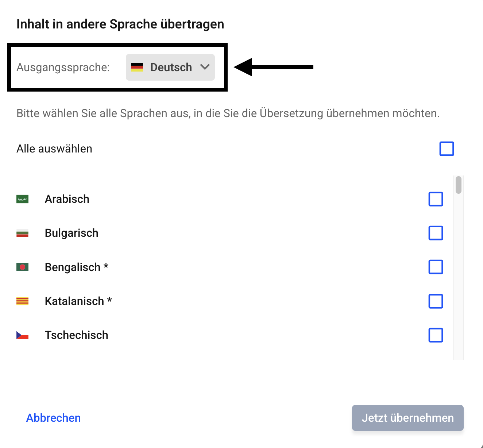Tick the Alle auswählen checkbox
483x448 pixels.
point(447,149)
